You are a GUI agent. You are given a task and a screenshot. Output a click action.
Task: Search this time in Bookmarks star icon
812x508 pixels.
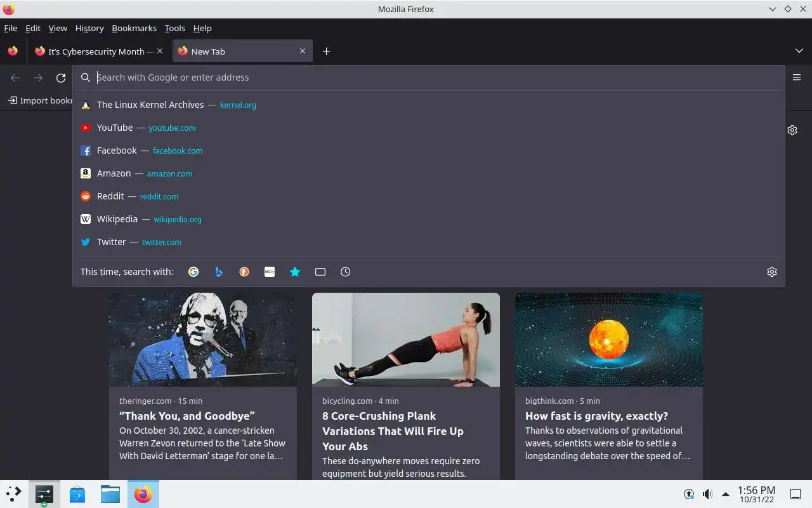(295, 272)
